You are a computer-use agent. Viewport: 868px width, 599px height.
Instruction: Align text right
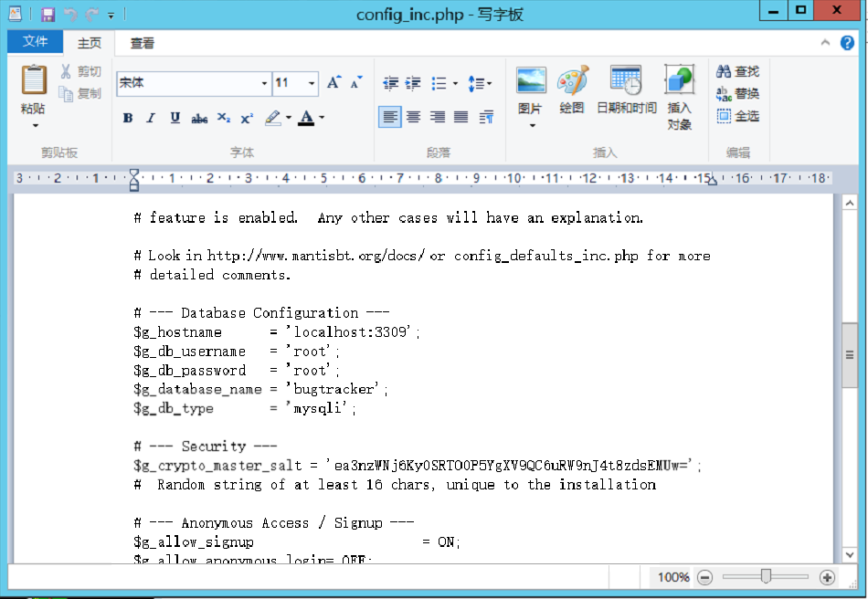pyautogui.click(x=438, y=117)
